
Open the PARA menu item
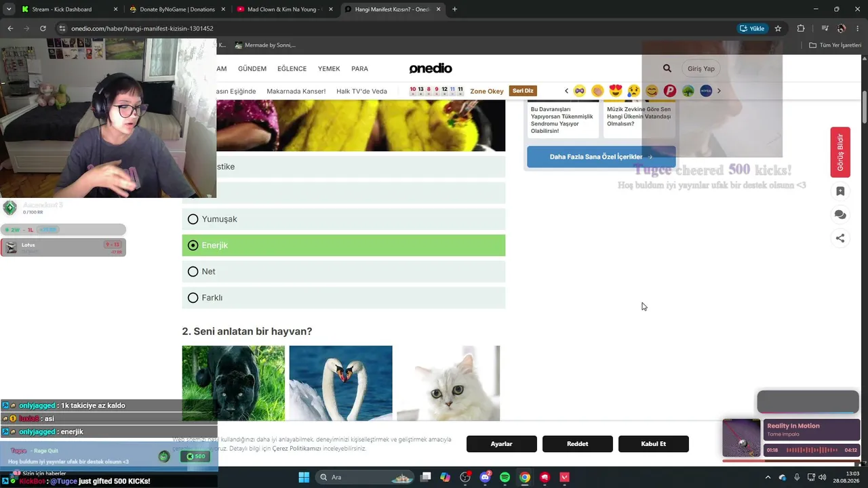(359, 68)
